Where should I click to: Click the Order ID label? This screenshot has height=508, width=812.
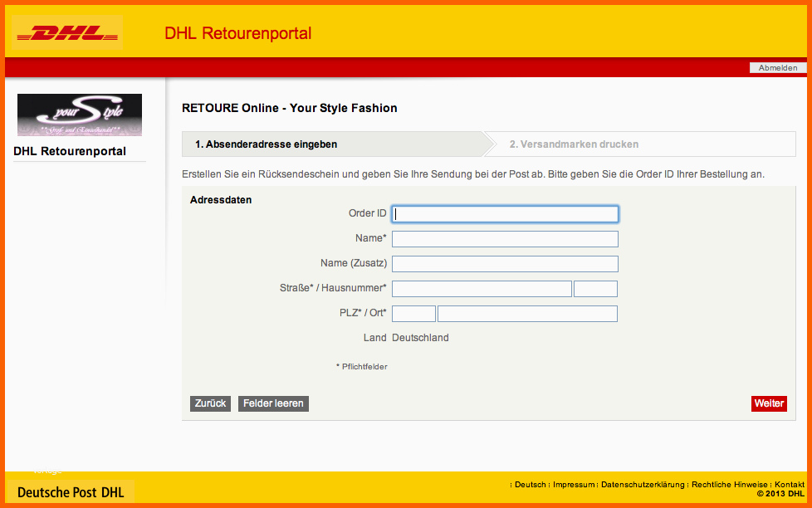367,213
